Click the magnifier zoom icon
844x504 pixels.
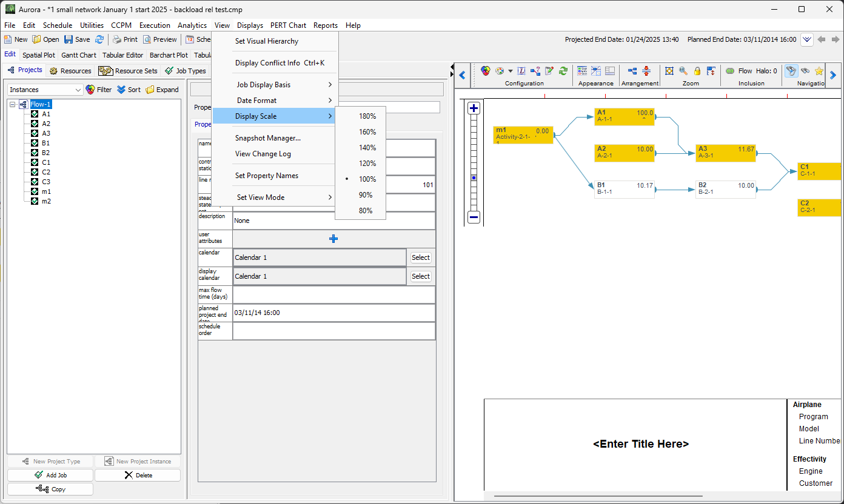coord(683,71)
